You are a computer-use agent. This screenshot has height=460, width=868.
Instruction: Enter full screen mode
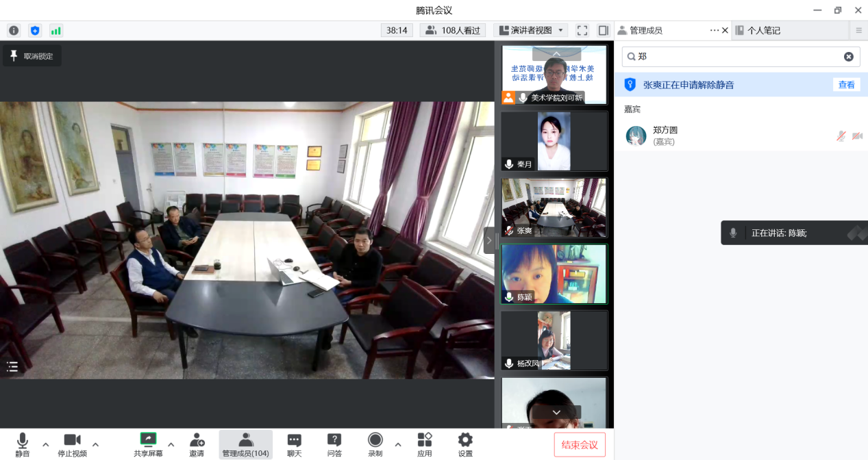582,30
